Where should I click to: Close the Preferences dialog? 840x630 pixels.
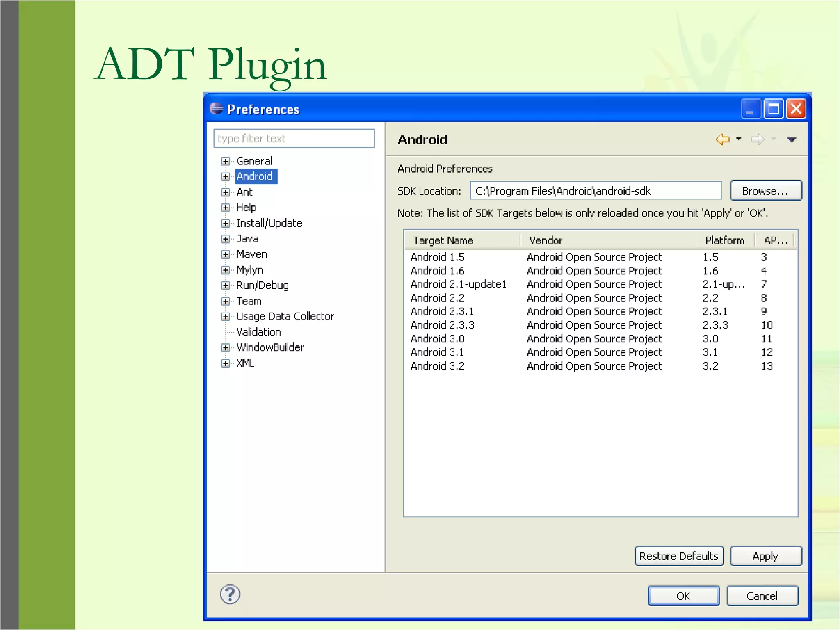point(796,109)
